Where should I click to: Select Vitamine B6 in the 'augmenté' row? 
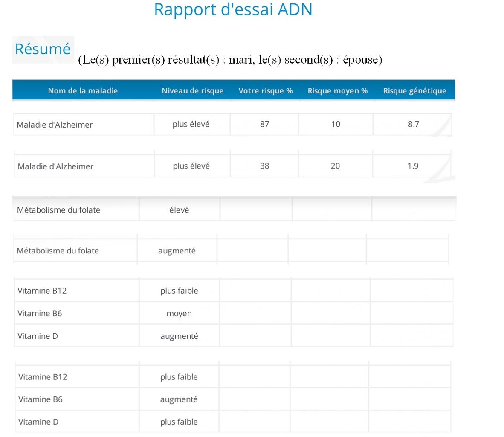tap(41, 399)
